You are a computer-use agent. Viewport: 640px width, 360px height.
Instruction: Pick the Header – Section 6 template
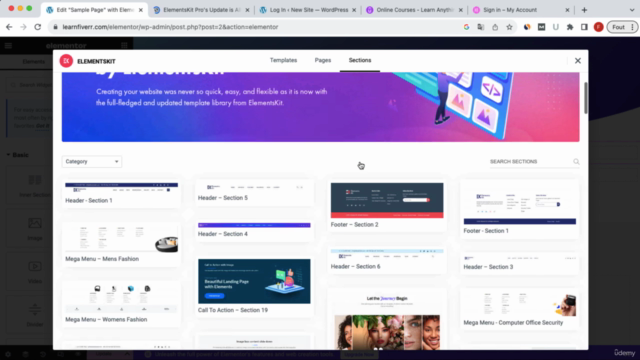coord(387,260)
